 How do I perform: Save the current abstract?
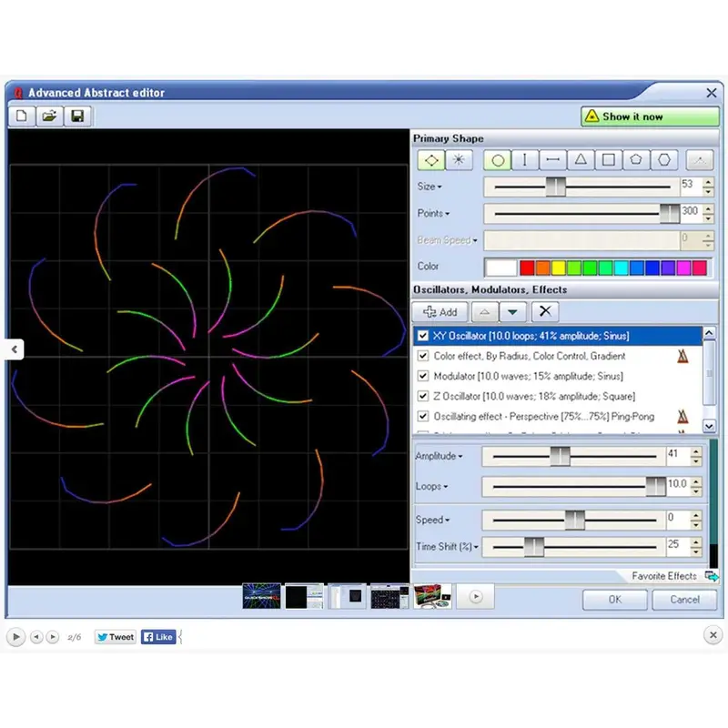(77, 116)
